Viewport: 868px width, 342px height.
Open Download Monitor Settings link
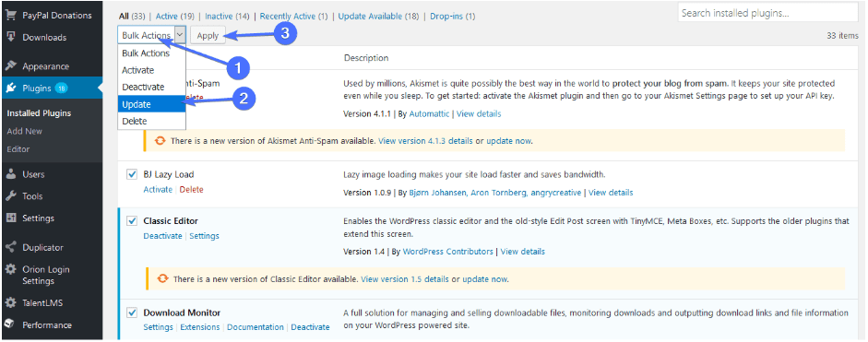[159, 327]
